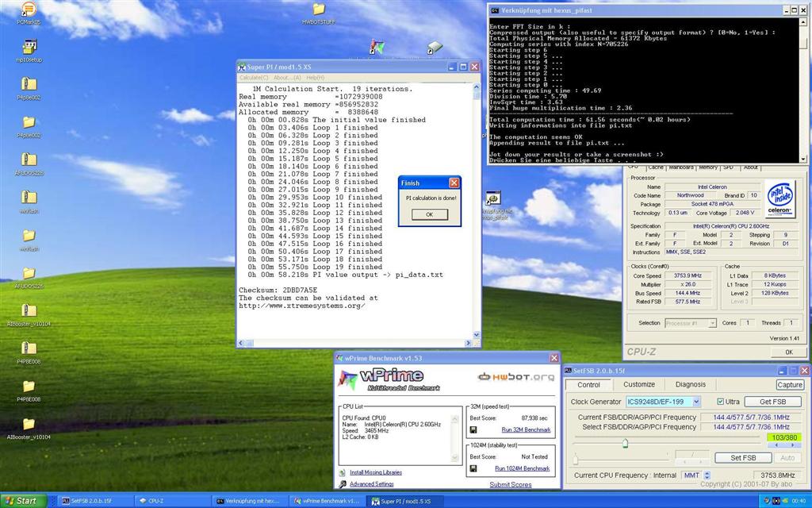
Task: Click the hwbot.org logo in wPrime
Action: coord(516,377)
